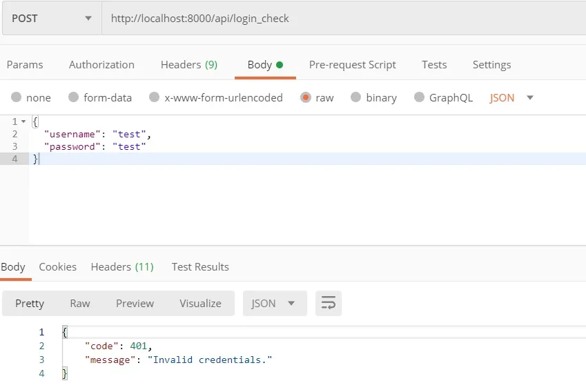
Task: Switch to the Params tab
Action: click(25, 65)
